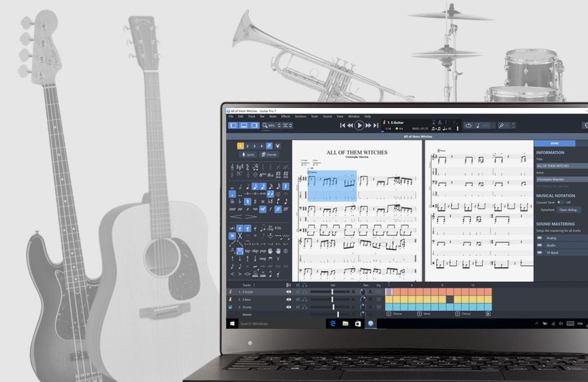Apply the pop technique
The image size is (588, 382).
coord(263,251)
